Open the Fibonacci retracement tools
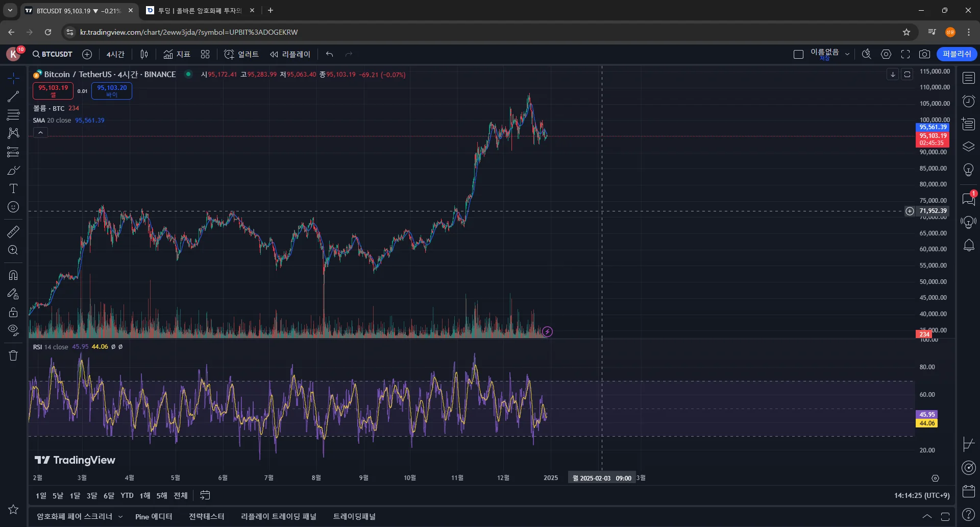 point(13,114)
